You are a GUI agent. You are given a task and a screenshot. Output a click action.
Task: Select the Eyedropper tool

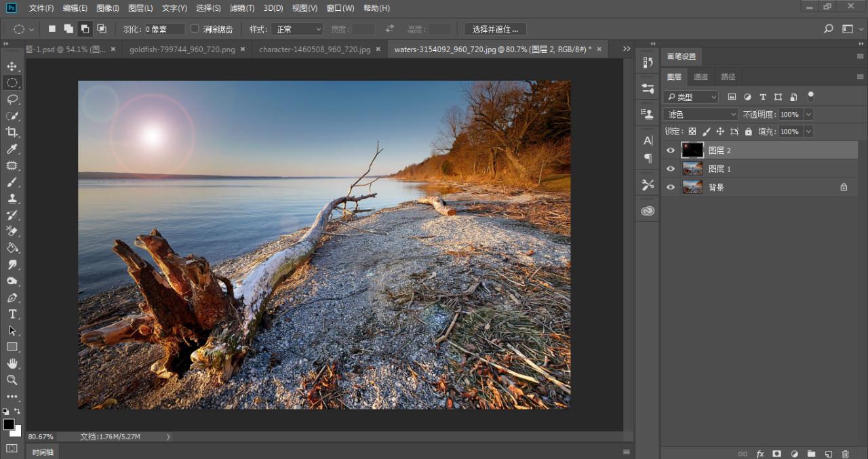[x=12, y=149]
